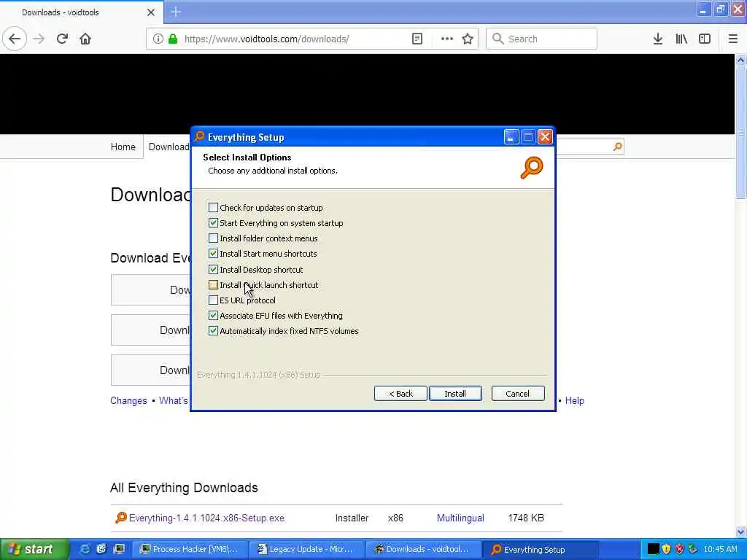Uncheck Associate EFU files with Everything
The height and width of the screenshot is (560, 747).
pyautogui.click(x=214, y=316)
